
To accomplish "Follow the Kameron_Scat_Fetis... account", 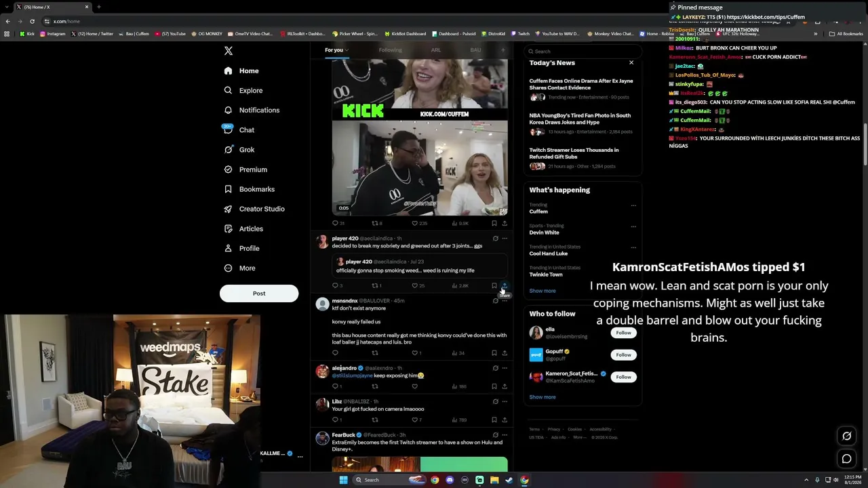I will click(624, 377).
